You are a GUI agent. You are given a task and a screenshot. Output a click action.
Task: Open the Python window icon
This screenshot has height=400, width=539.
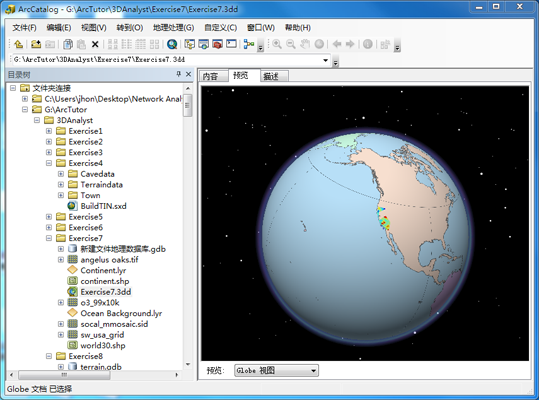(231, 44)
